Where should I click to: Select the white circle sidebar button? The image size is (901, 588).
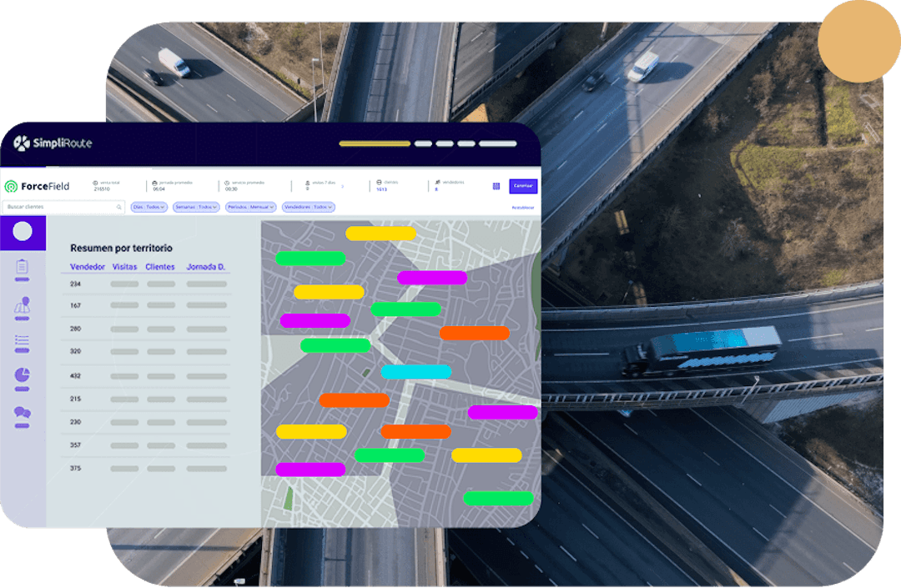[23, 231]
